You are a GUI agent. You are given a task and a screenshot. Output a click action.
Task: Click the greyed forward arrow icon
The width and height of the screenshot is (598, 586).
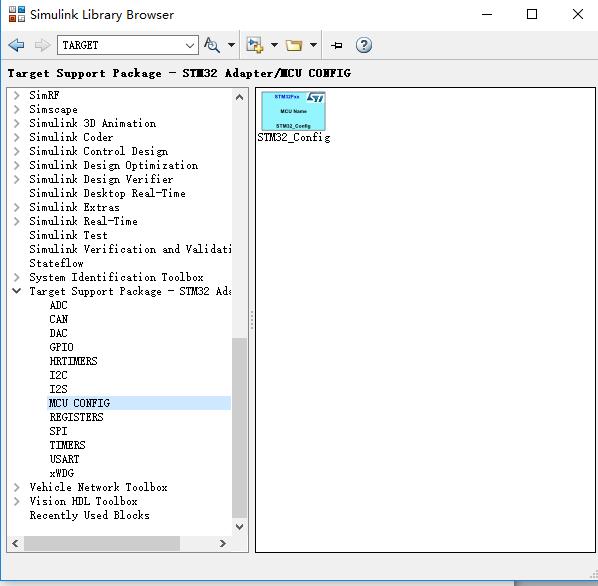click(42, 45)
